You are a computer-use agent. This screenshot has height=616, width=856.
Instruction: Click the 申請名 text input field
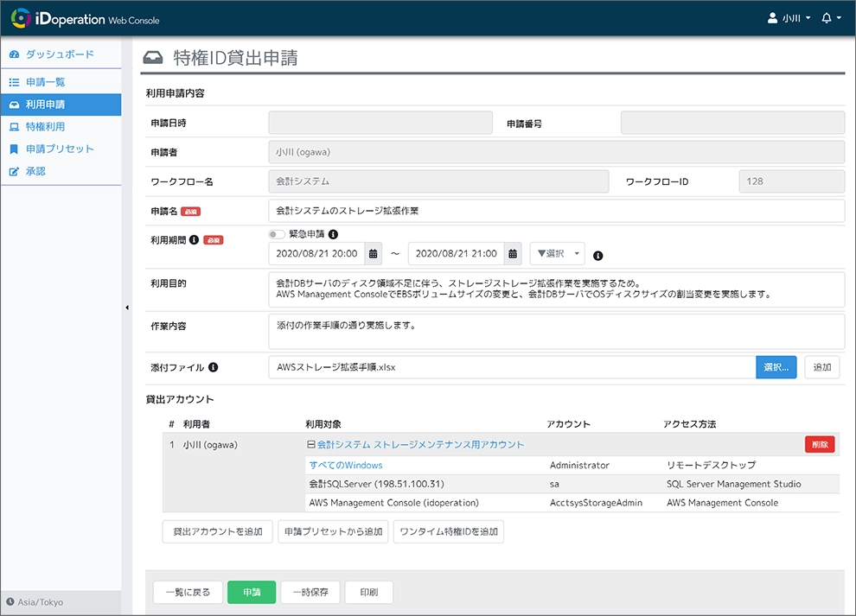point(553,209)
